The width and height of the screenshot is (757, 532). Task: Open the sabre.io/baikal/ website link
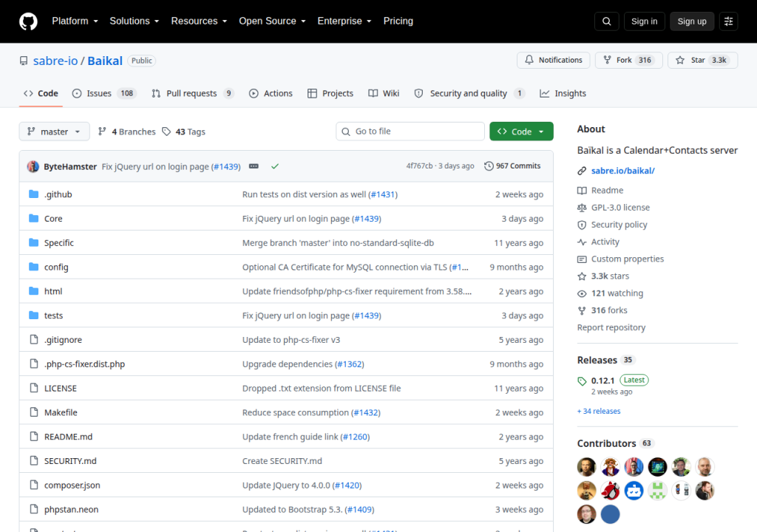pyautogui.click(x=622, y=171)
